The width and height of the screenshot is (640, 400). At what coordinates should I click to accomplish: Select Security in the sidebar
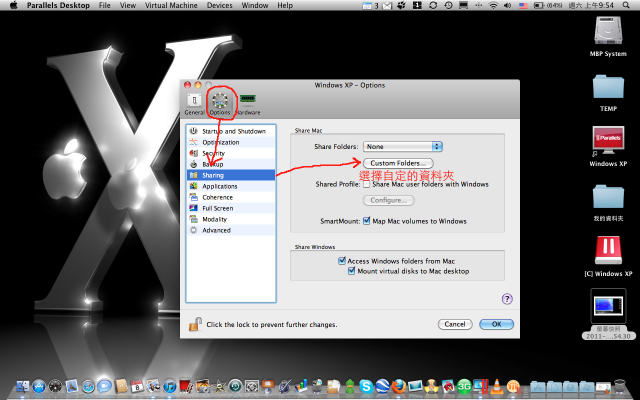pyautogui.click(x=231, y=153)
